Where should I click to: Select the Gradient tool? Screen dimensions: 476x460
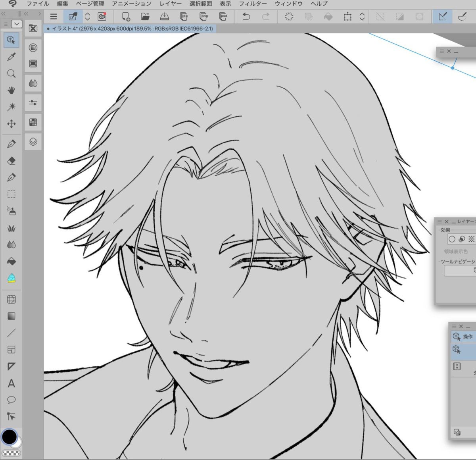(x=12, y=316)
